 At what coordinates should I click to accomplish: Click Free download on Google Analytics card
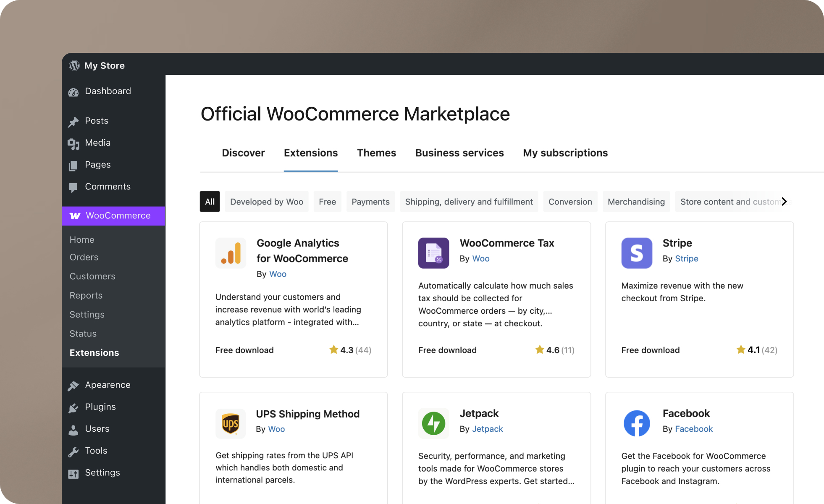[244, 350]
